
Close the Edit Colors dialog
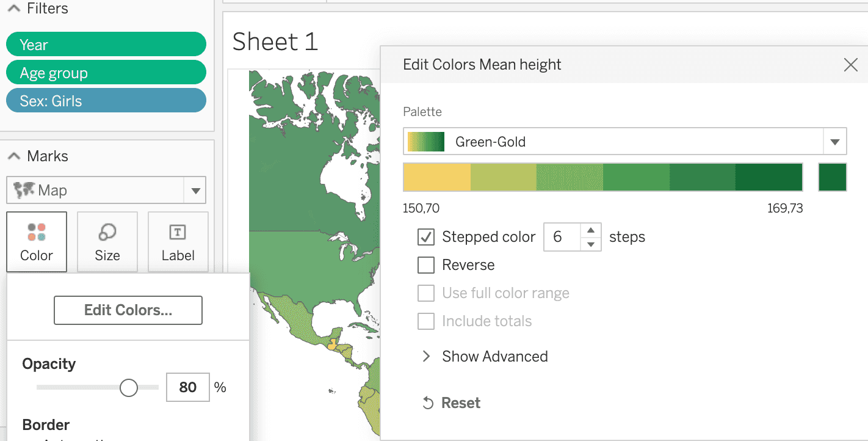tap(850, 65)
